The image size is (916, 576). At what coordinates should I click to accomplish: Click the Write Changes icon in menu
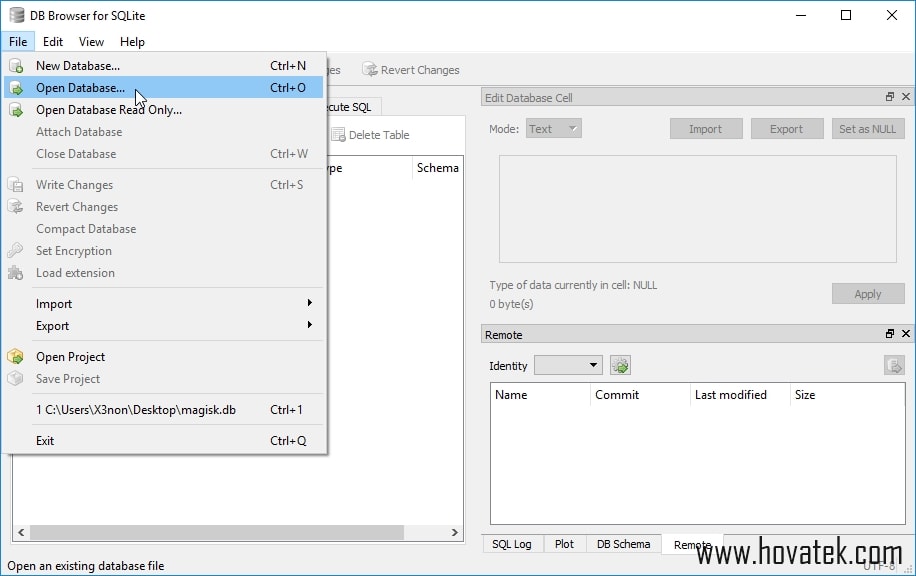click(x=16, y=185)
